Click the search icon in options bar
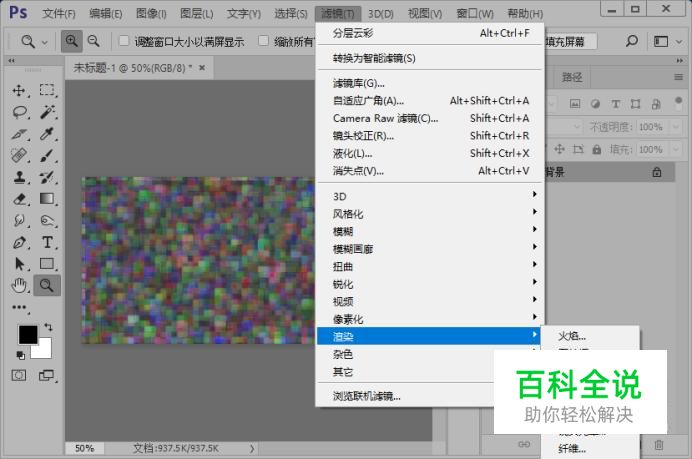 click(632, 41)
